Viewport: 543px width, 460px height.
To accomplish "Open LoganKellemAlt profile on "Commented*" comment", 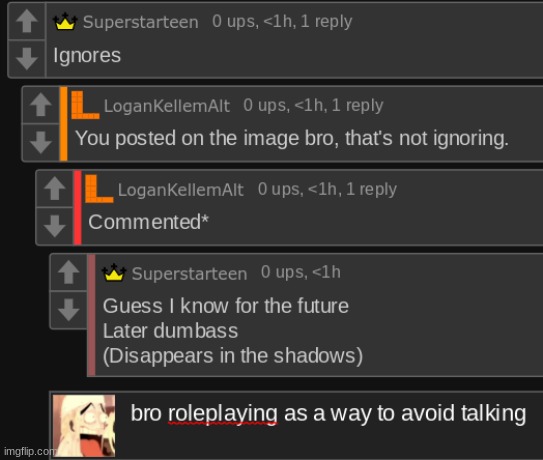I will 180,190.
